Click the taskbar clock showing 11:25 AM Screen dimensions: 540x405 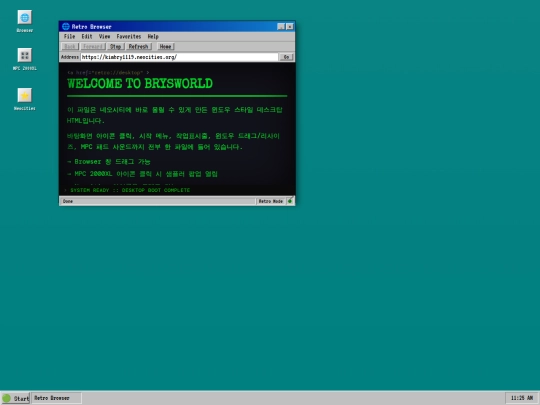pyautogui.click(x=522, y=398)
